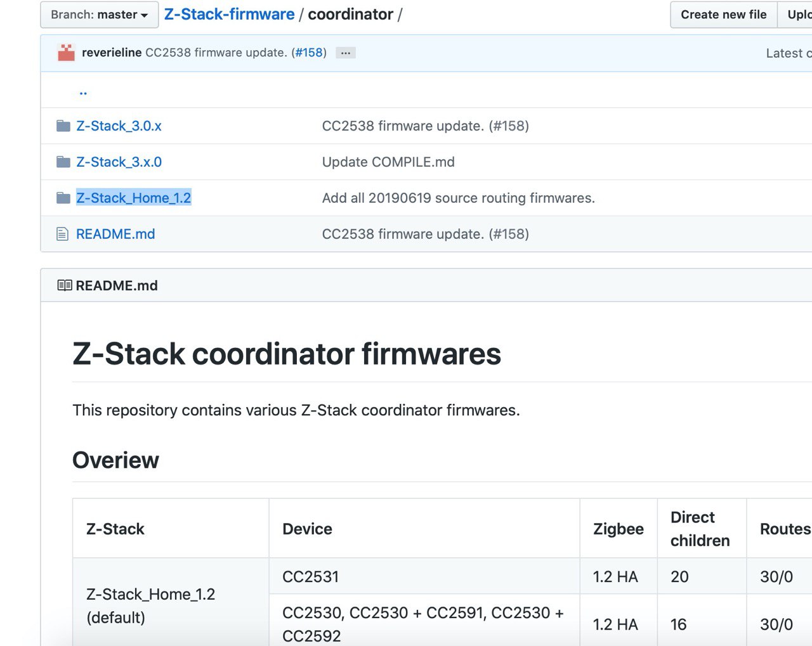Screen dimensions: 812x646
Task: Open the 20190619 source routing commit message
Action: click(x=458, y=198)
